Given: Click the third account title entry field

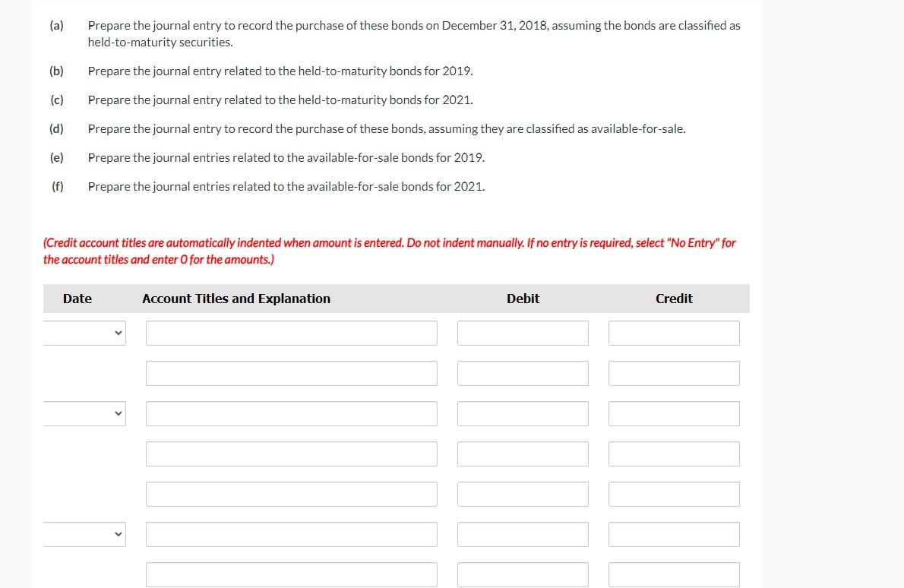Looking at the screenshot, I should [291, 413].
